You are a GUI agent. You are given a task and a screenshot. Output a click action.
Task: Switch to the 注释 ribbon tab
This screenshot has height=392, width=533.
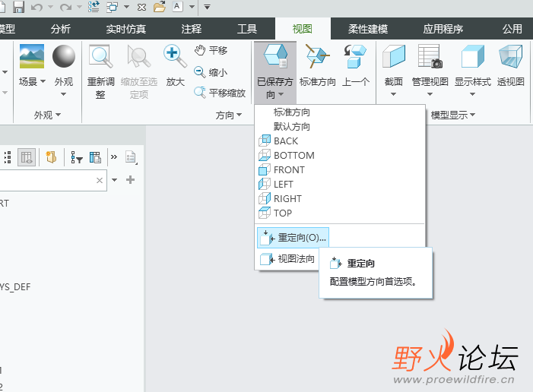coord(192,29)
